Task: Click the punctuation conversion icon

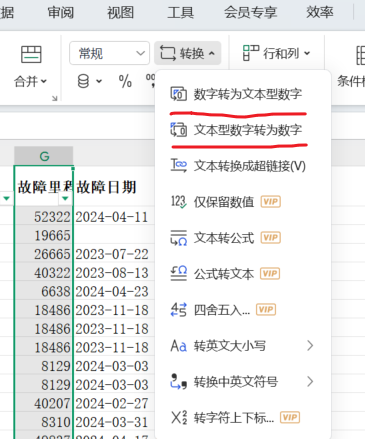Action: tap(179, 382)
